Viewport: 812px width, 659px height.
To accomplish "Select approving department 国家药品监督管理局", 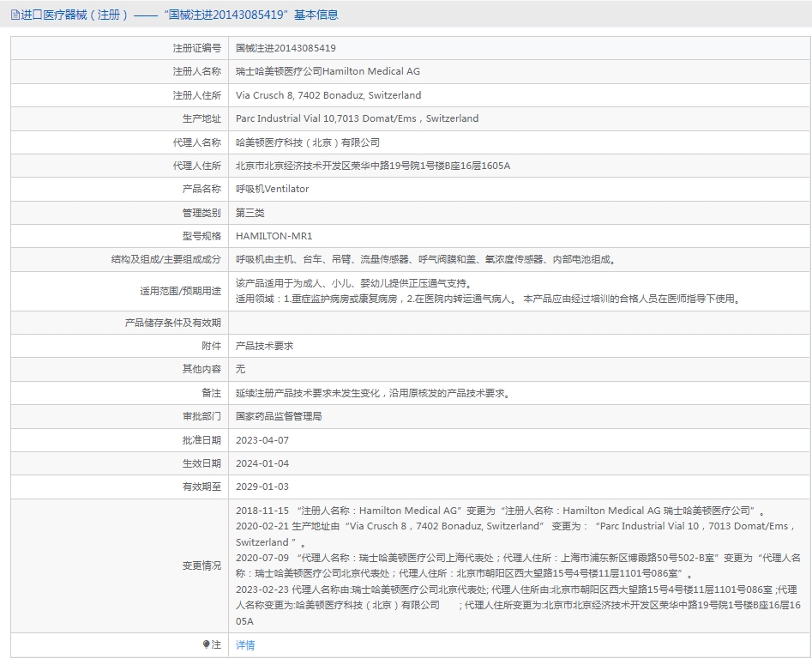I will (x=279, y=416).
